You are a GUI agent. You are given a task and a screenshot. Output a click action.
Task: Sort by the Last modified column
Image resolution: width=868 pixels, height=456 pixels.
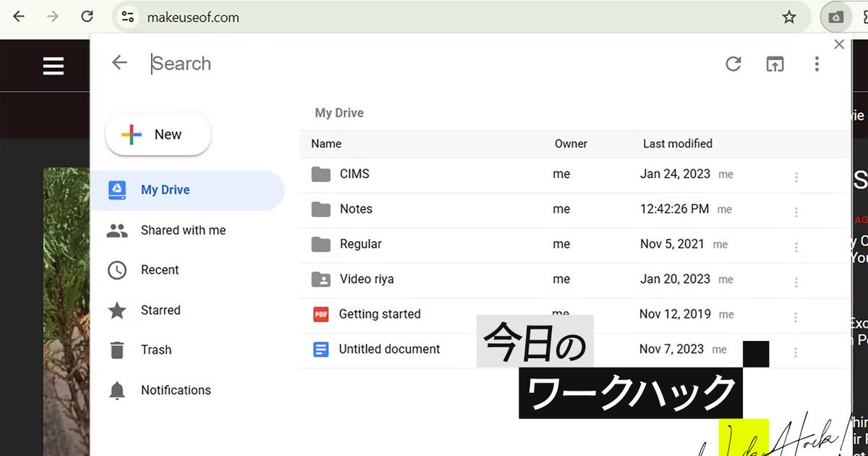pyautogui.click(x=678, y=143)
